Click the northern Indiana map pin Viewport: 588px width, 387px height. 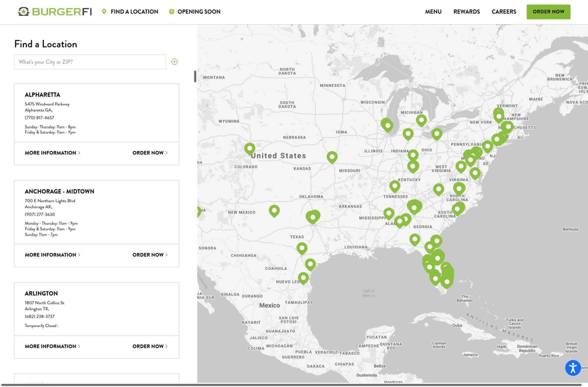click(x=408, y=134)
